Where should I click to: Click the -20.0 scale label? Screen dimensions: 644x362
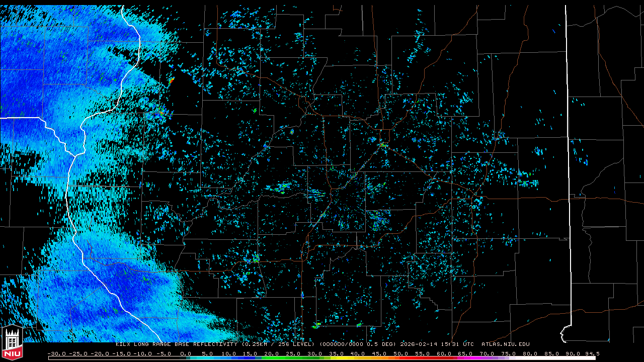100,353
